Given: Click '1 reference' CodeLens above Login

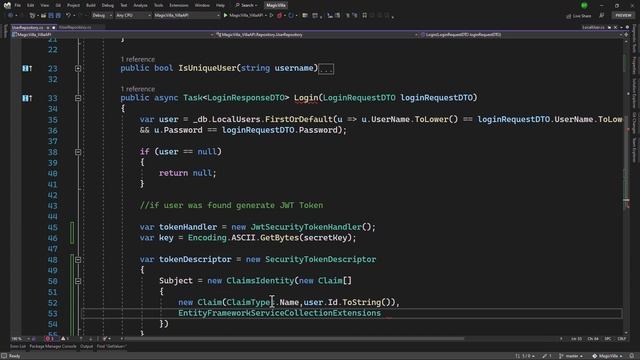Looking at the screenshot, I should click(x=138, y=89).
